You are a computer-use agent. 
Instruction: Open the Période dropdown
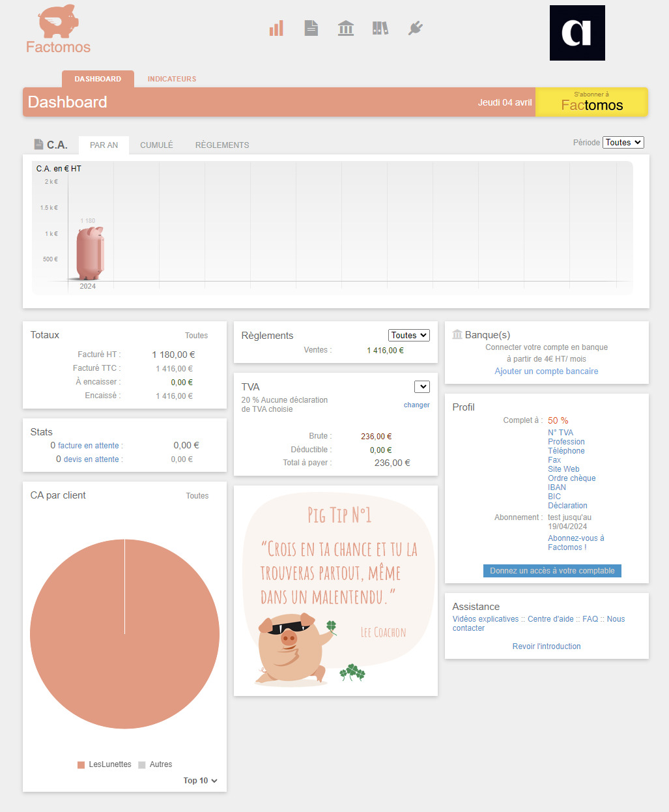pos(623,142)
